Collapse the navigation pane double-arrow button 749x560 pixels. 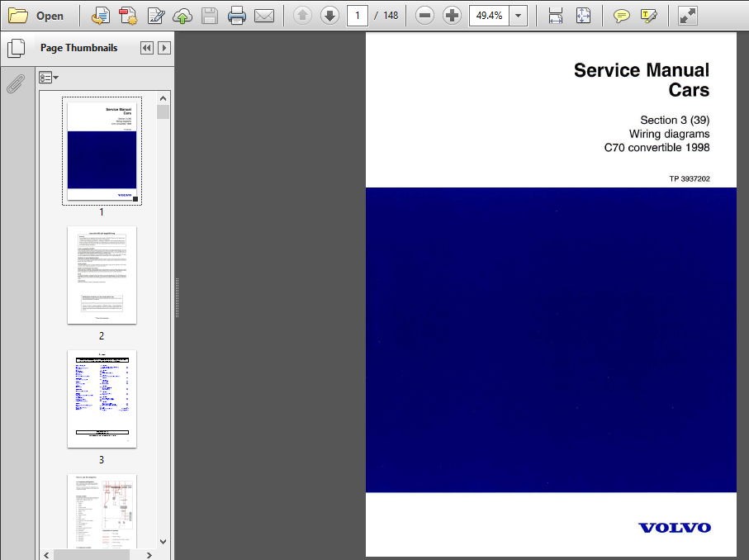click(x=147, y=48)
